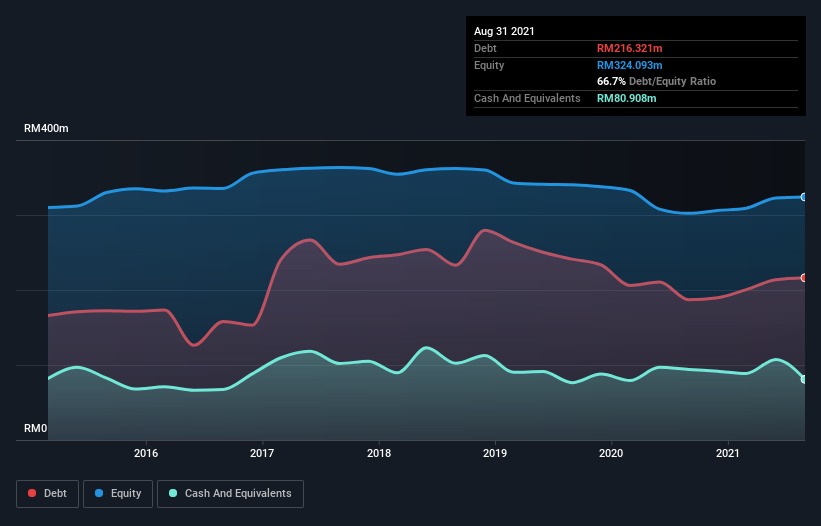Click the red Debt endpoint marker
This screenshot has width=821, height=526.
(x=804, y=278)
